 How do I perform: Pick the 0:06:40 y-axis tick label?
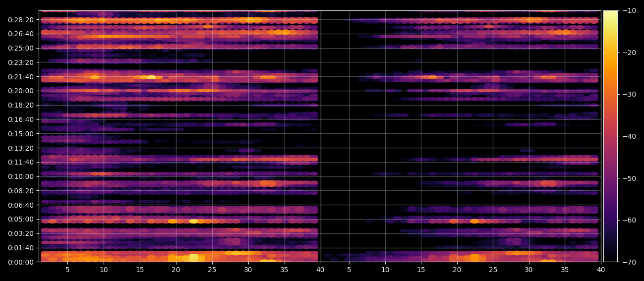21,205
